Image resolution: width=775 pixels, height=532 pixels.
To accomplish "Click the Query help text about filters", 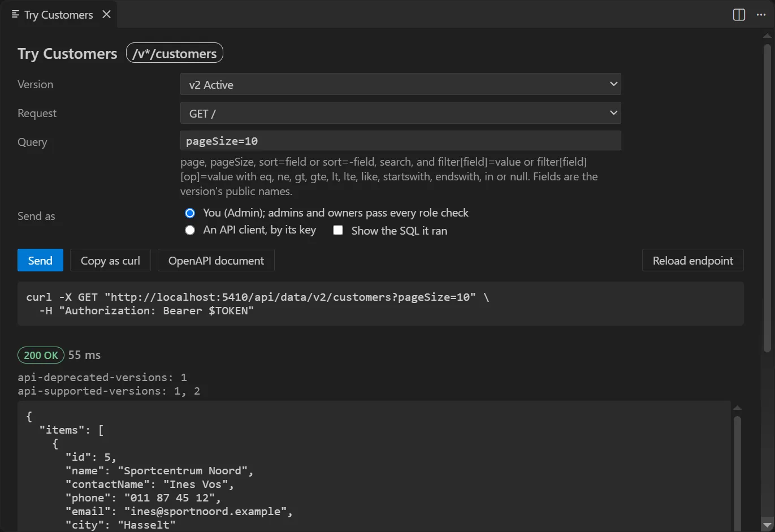I will tap(389, 176).
